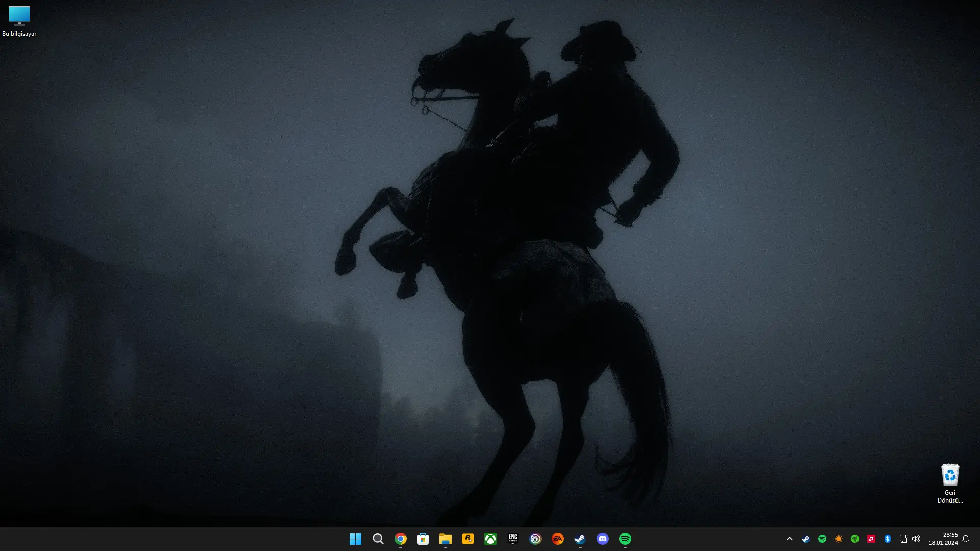This screenshot has height=551, width=980.
Task: Open network settings from the tray
Action: click(903, 539)
